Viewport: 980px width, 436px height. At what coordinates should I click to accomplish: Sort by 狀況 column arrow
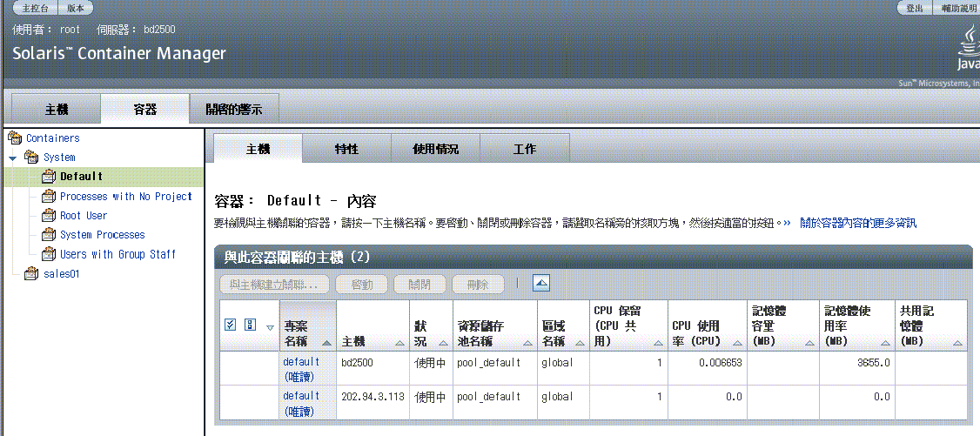[443, 343]
